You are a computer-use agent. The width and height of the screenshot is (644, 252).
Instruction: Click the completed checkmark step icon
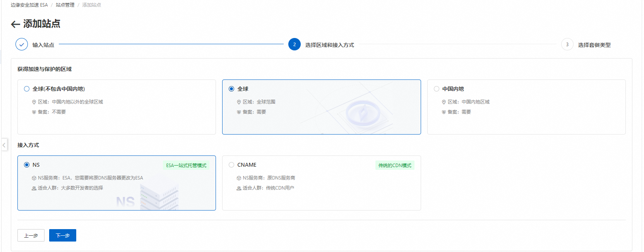click(22, 45)
